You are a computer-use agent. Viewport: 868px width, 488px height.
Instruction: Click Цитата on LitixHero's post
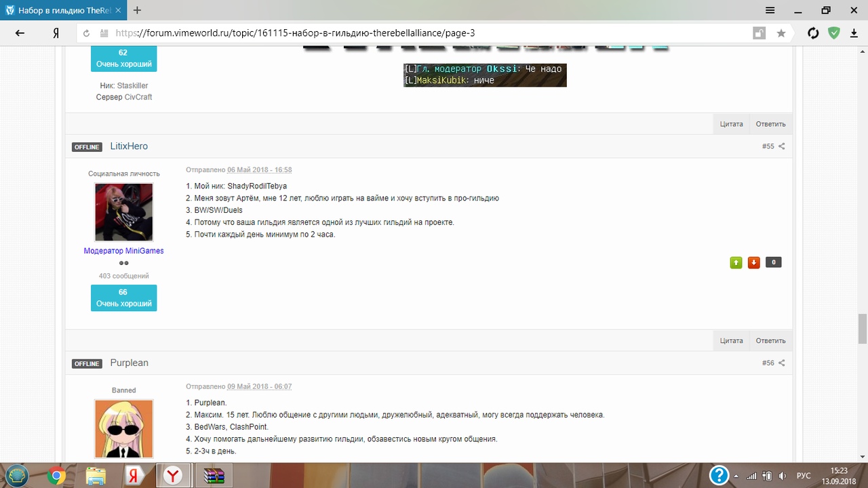tap(731, 341)
